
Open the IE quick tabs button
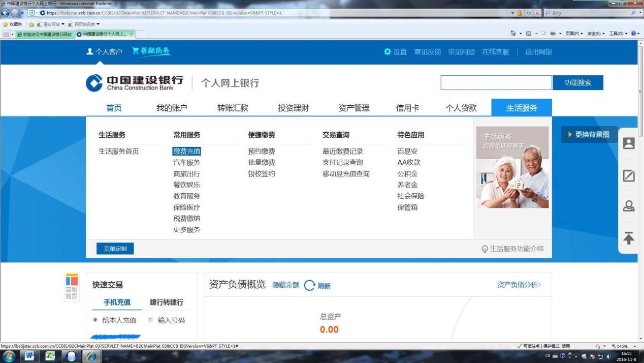pos(6,34)
